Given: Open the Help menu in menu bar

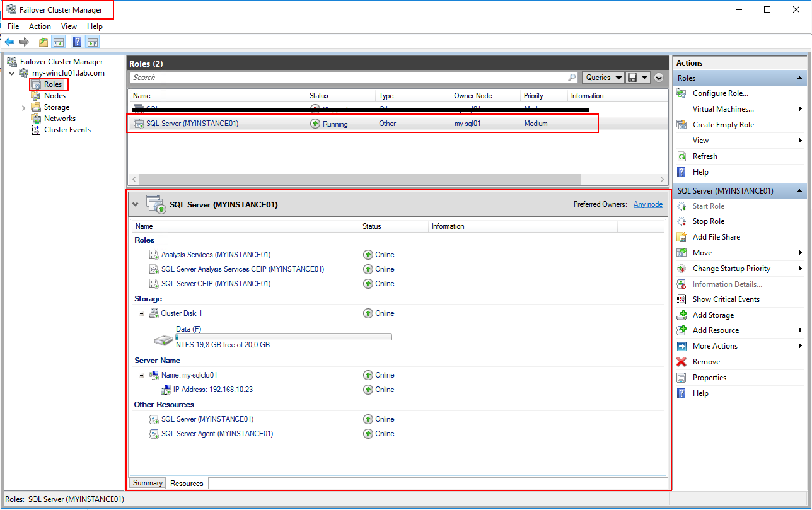Looking at the screenshot, I should click(95, 26).
